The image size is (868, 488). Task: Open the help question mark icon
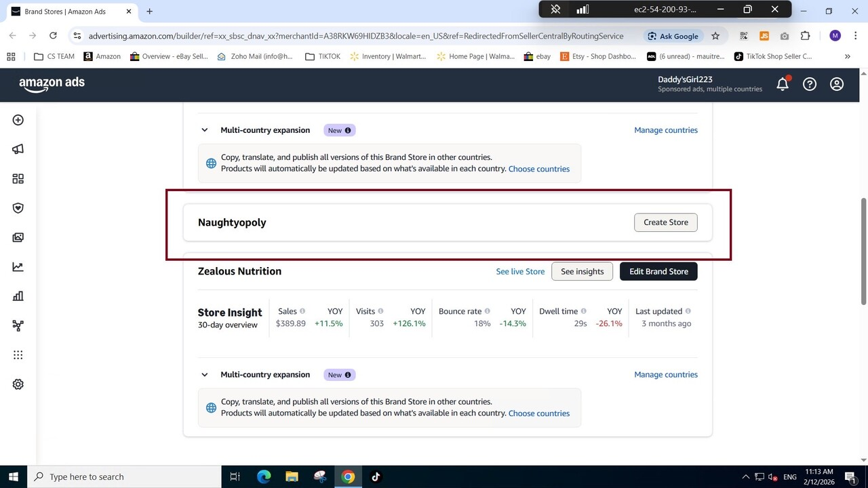point(810,84)
